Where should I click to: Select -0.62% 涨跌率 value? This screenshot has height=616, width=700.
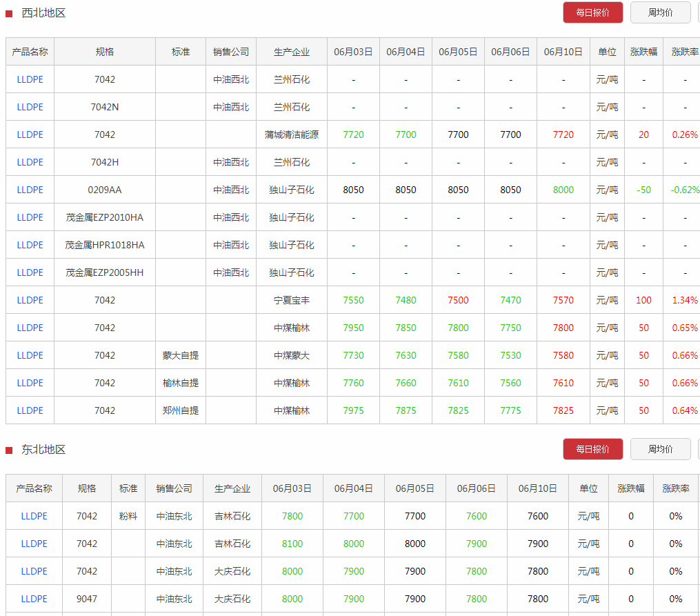coord(685,190)
